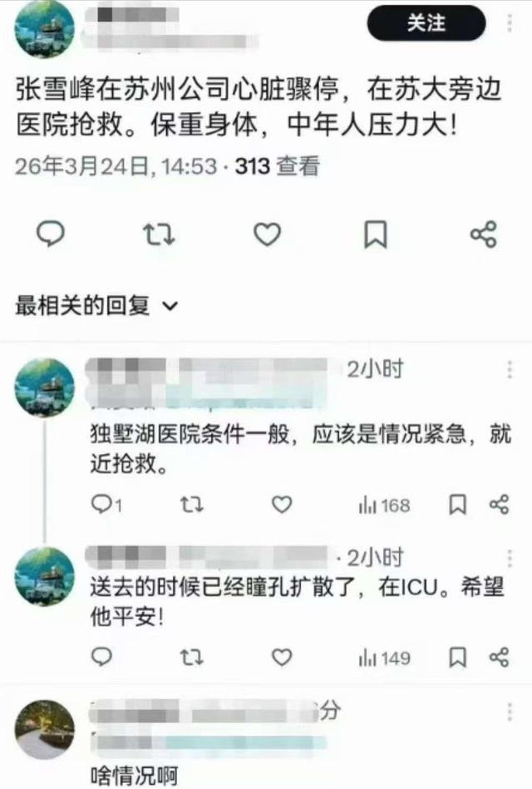Open the main post author's avatar
This screenshot has height=789, width=532.
tap(45, 30)
